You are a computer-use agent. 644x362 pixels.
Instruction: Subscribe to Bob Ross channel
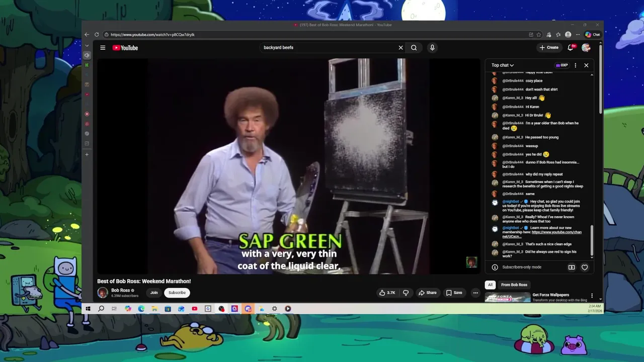177,293
